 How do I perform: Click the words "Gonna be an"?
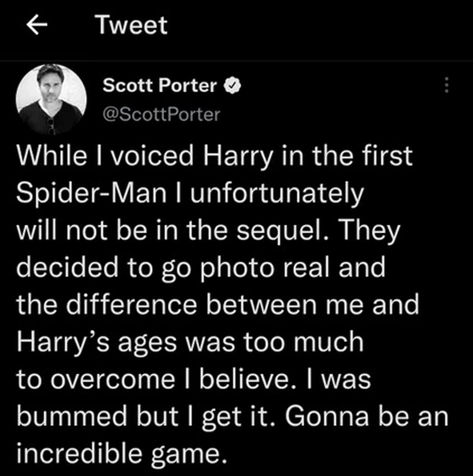tap(367, 416)
